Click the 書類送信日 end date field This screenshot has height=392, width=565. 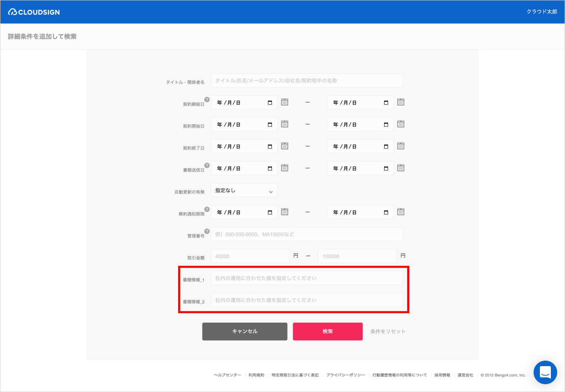(360, 168)
